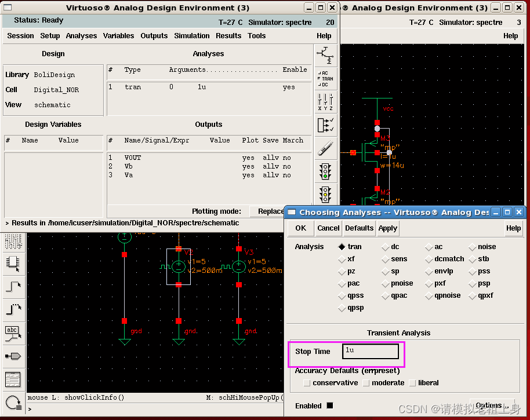This screenshot has width=530, height=420.
Task: Check the conservative accuracy checkbox
Action: tap(307, 383)
